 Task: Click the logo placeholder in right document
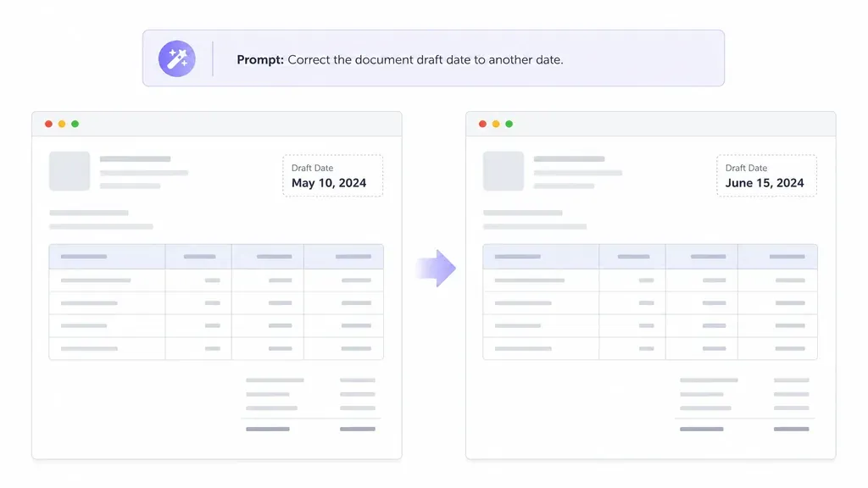point(504,171)
